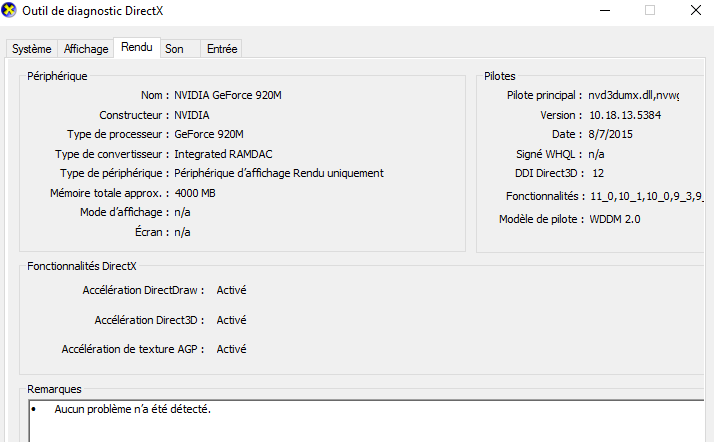Open the Entrée tab
Viewport: 714px width, 442px height.
click(221, 49)
